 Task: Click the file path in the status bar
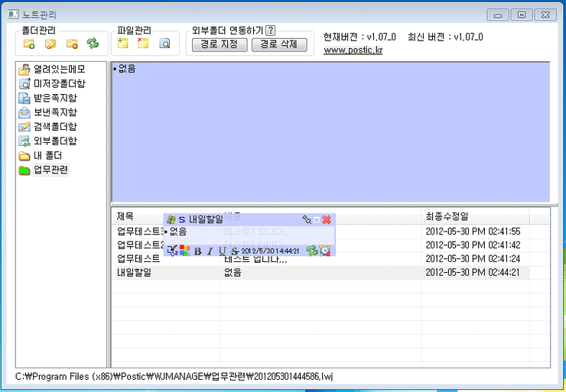click(174, 377)
